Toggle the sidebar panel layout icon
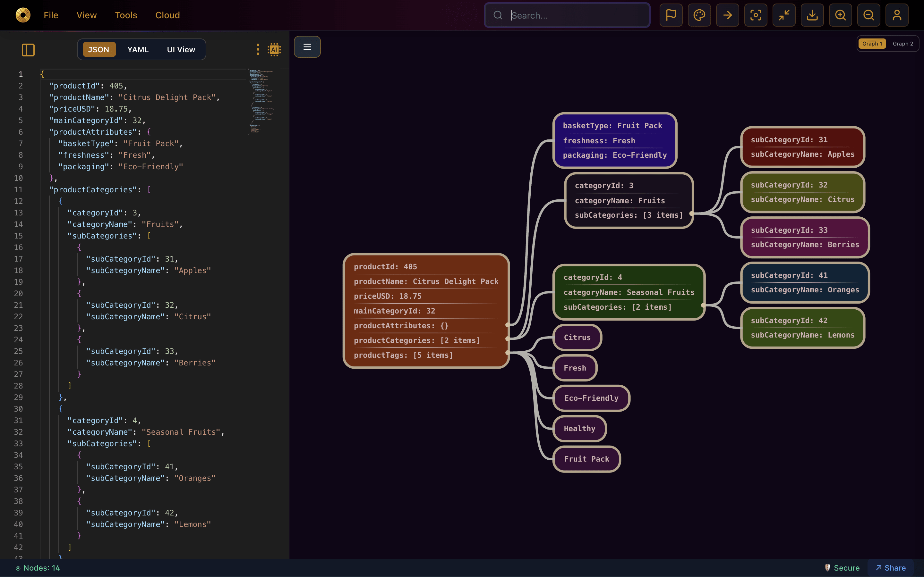This screenshot has width=924, height=577. coord(28,50)
